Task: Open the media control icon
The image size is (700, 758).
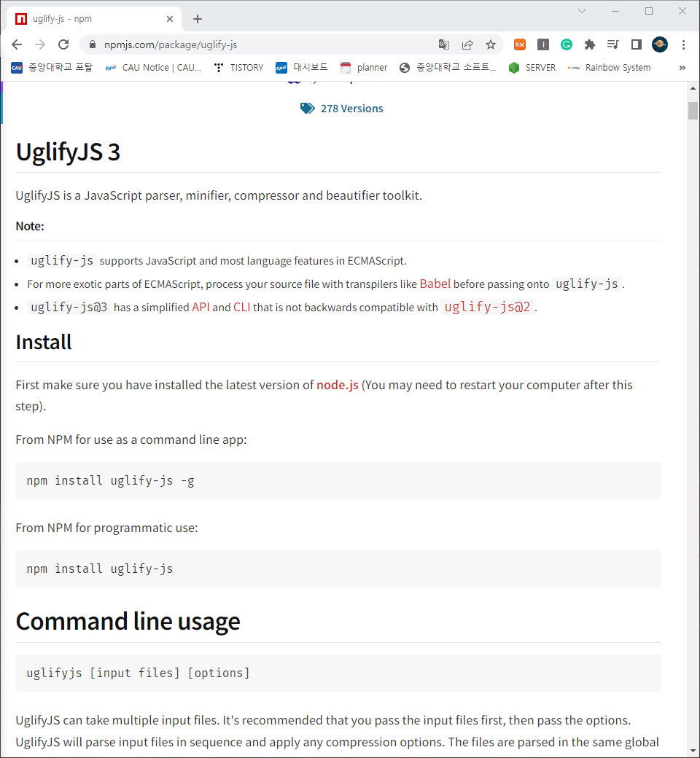Action: (613, 44)
